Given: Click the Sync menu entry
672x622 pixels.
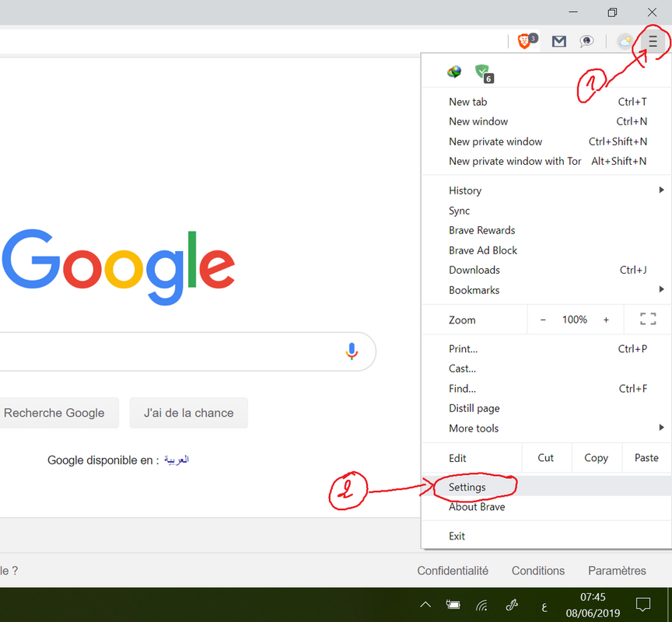Looking at the screenshot, I should (x=547, y=211).
